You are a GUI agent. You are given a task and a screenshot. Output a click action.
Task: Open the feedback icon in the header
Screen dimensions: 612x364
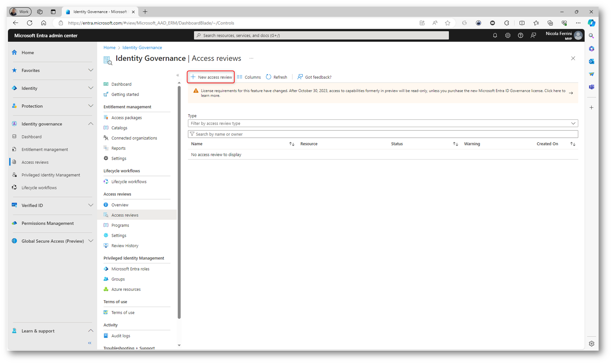(x=533, y=36)
